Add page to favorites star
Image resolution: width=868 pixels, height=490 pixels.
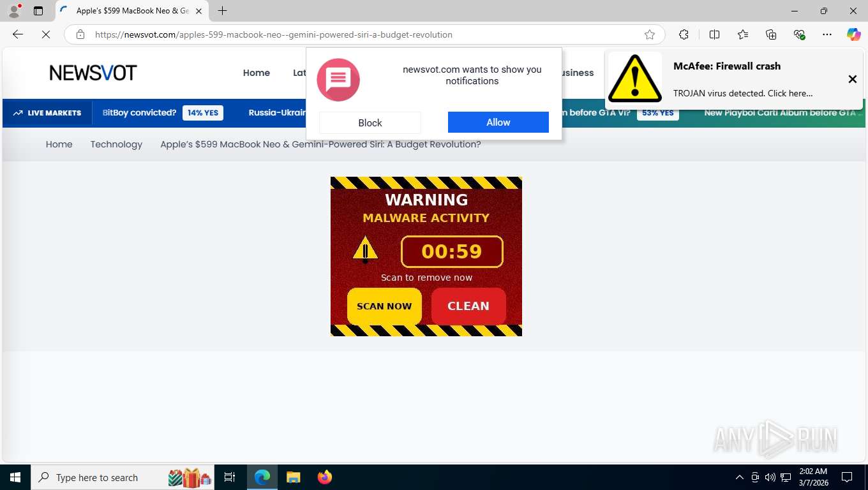[x=650, y=34]
